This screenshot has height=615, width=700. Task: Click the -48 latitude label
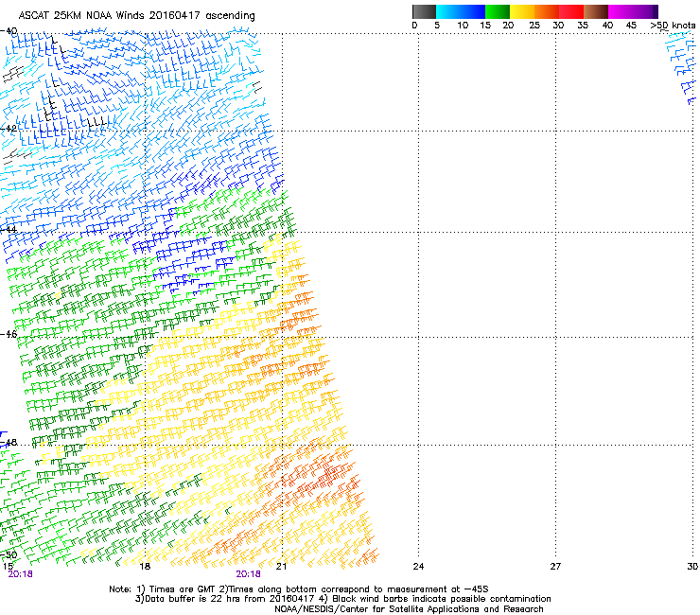point(9,442)
